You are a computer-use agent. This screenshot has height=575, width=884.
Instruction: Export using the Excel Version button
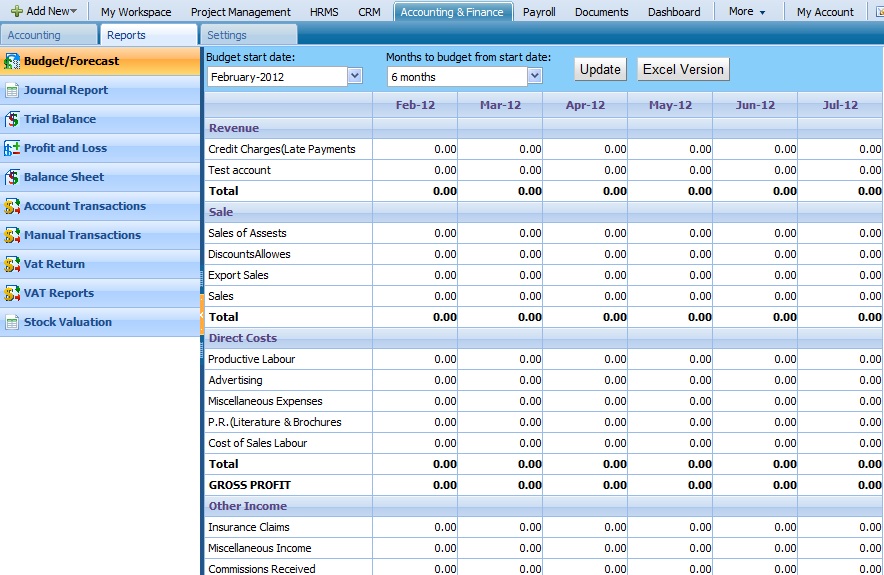(x=683, y=69)
